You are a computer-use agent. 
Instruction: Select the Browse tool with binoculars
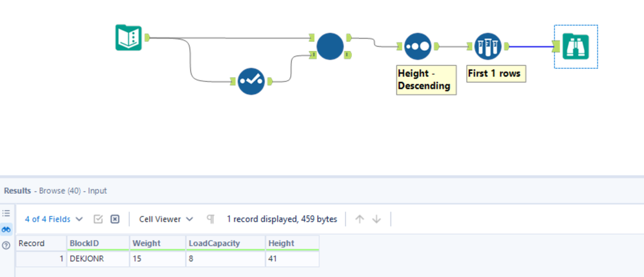coord(576,46)
